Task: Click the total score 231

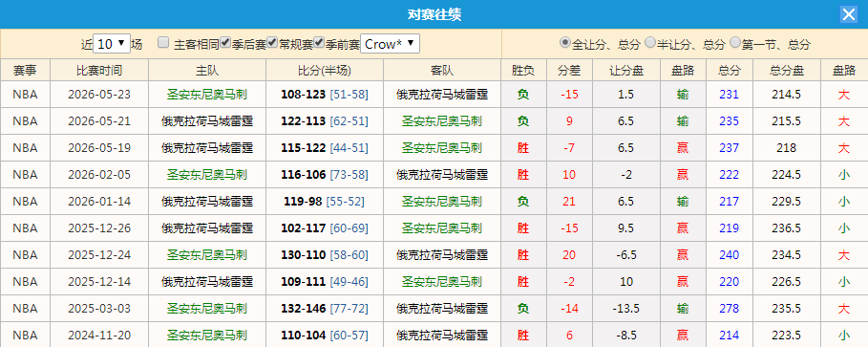Action: coord(729,95)
